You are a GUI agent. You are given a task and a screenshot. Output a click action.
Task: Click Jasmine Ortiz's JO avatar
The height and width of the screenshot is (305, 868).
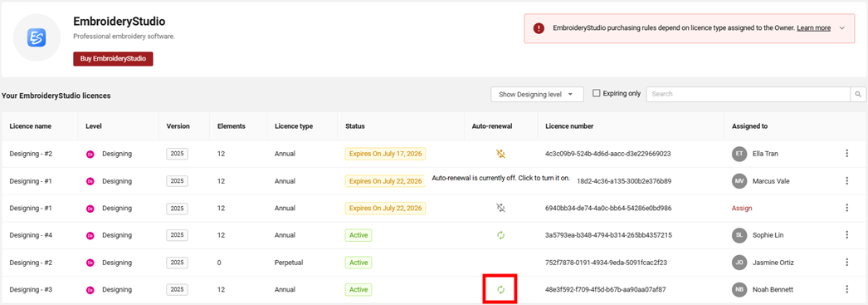739,263
